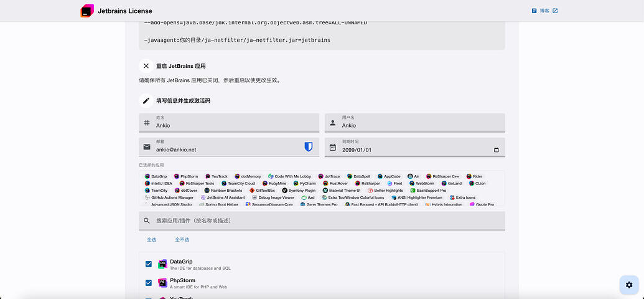Click the WebStorm chip

click(x=422, y=183)
